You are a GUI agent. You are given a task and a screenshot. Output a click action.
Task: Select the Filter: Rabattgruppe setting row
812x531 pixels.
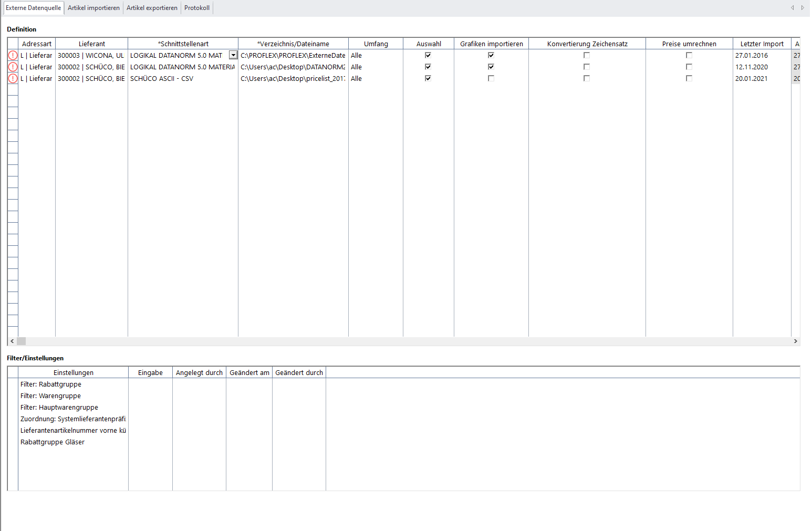click(x=51, y=384)
